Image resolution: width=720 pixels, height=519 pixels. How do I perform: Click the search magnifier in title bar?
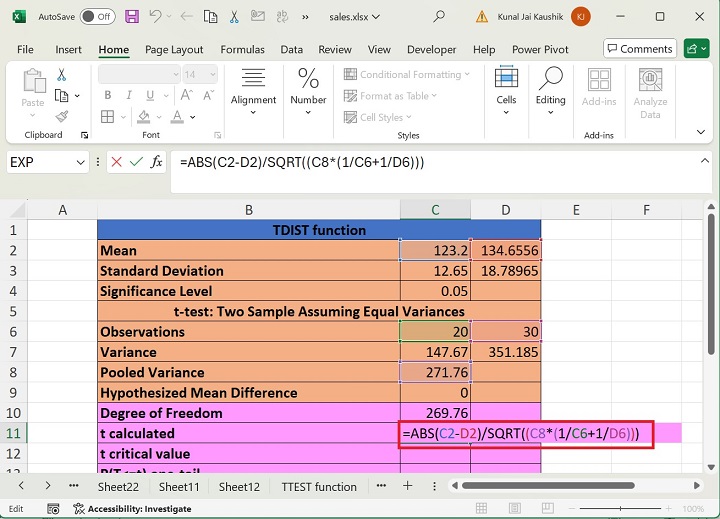click(439, 17)
